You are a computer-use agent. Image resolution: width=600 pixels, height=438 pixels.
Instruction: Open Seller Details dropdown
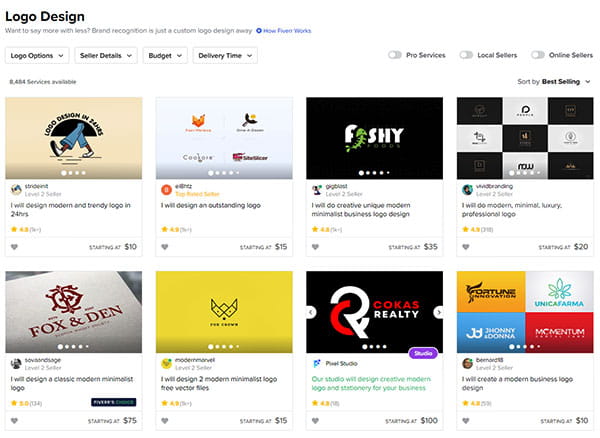pyautogui.click(x=106, y=55)
